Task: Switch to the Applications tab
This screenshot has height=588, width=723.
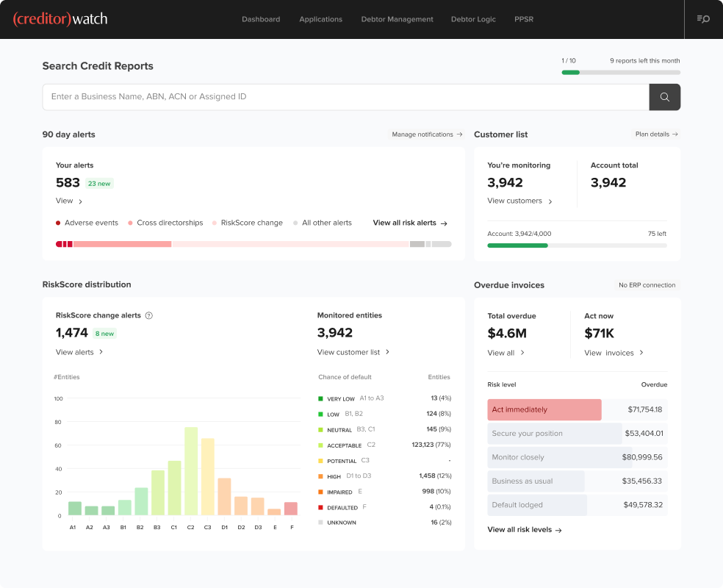Action: 320,19
